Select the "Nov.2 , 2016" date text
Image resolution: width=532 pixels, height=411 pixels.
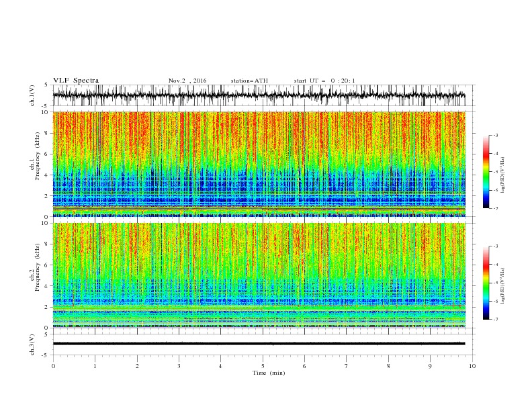(187, 81)
